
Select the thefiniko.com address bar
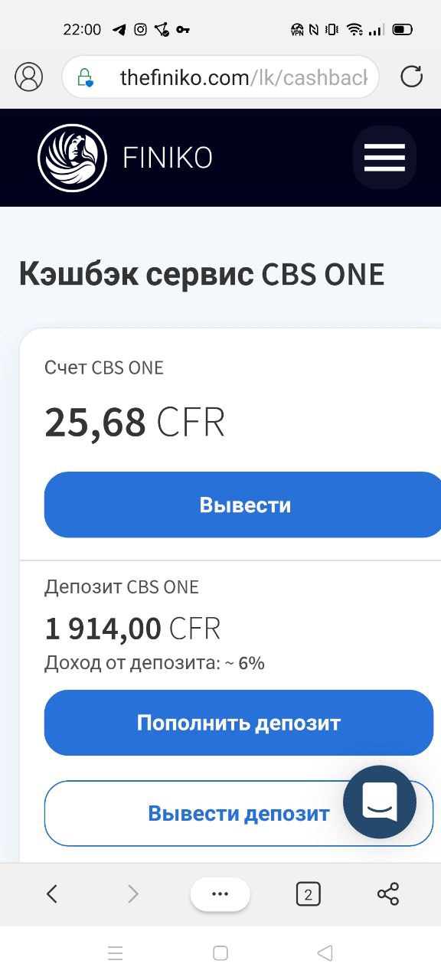tap(220, 77)
